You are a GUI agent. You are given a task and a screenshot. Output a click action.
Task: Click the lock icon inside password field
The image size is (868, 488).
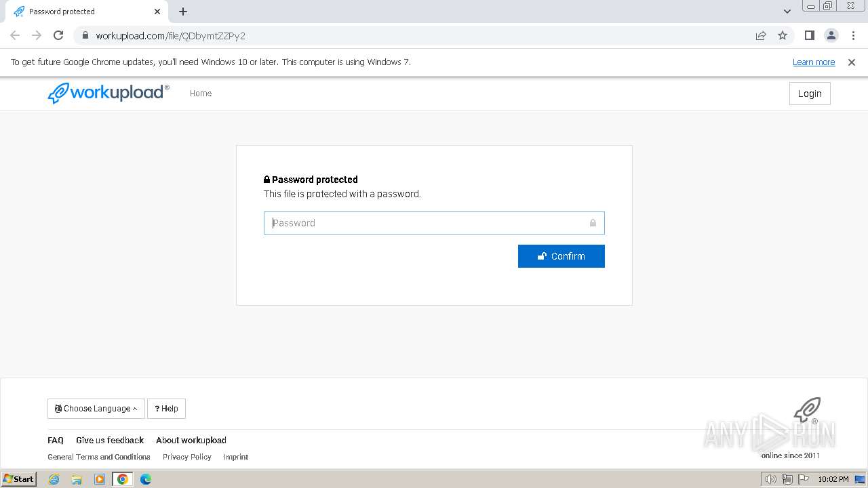[x=593, y=223]
